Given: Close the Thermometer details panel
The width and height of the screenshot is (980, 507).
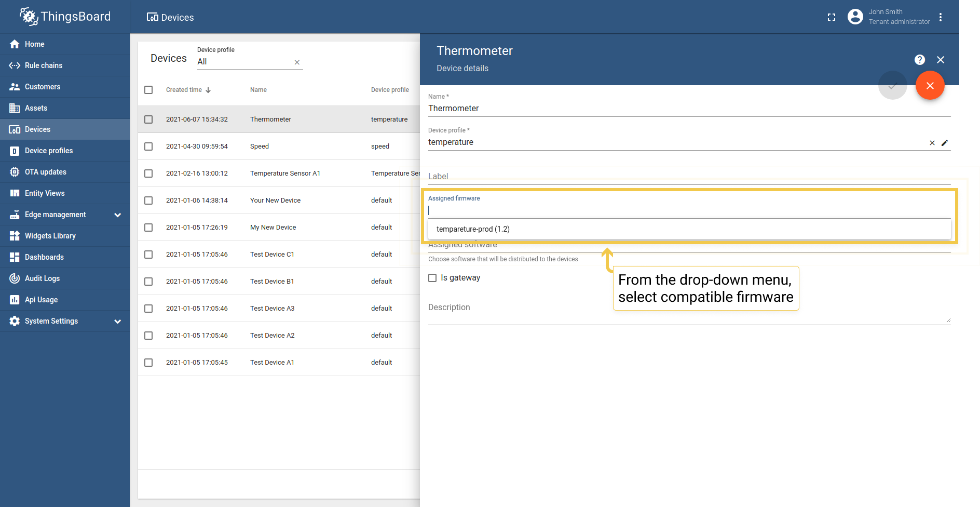Looking at the screenshot, I should (940, 60).
